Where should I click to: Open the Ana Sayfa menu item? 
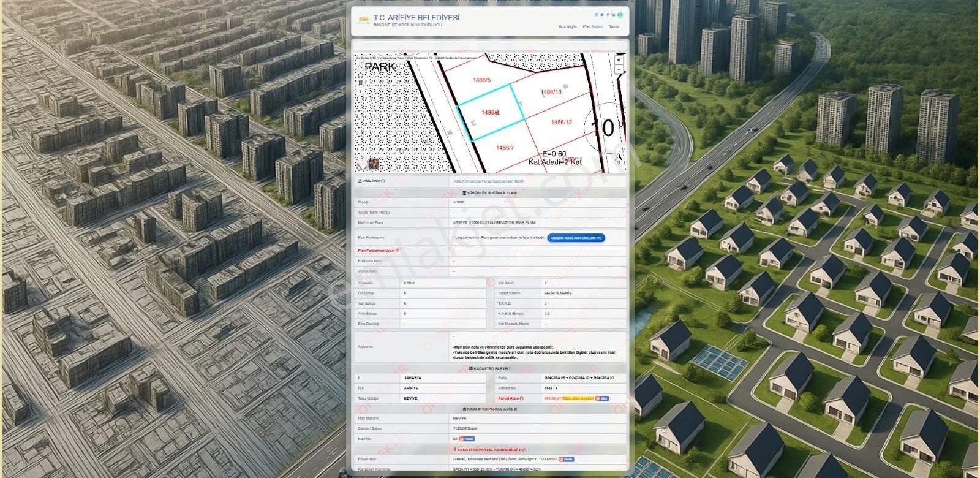click(567, 26)
